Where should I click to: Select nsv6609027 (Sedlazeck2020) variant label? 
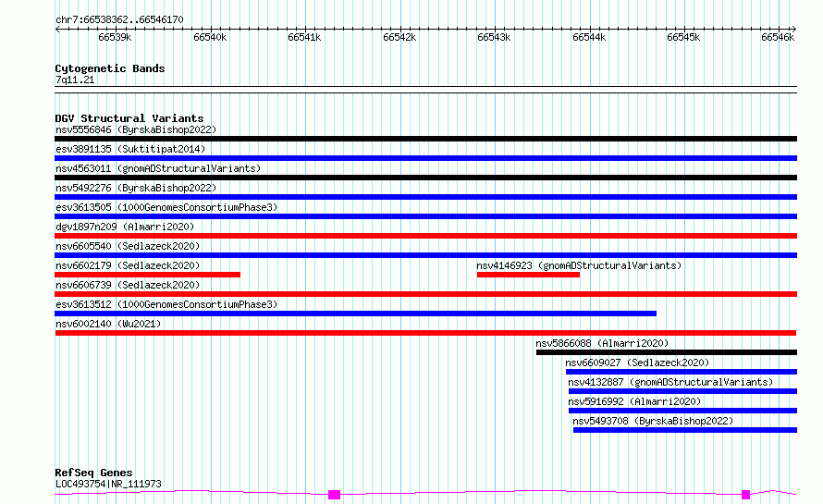point(637,363)
